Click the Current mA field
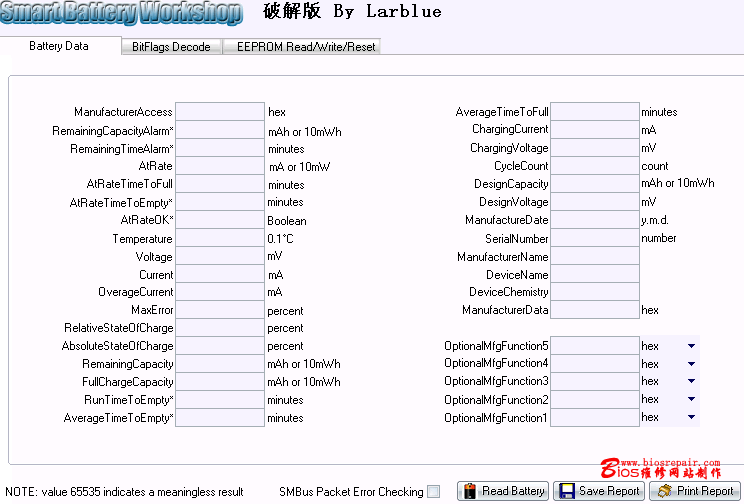 click(x=220, y=274)
